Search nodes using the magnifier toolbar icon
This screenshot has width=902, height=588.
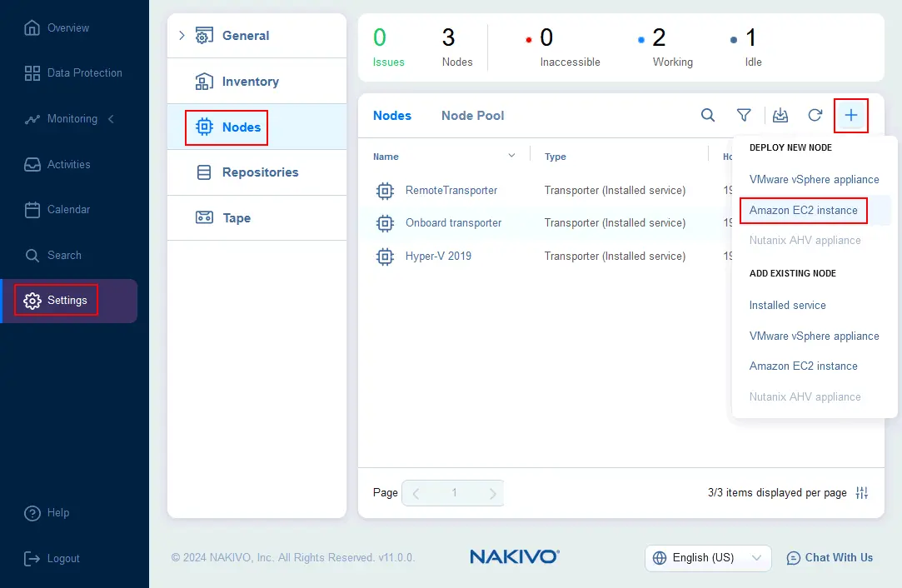708,115
